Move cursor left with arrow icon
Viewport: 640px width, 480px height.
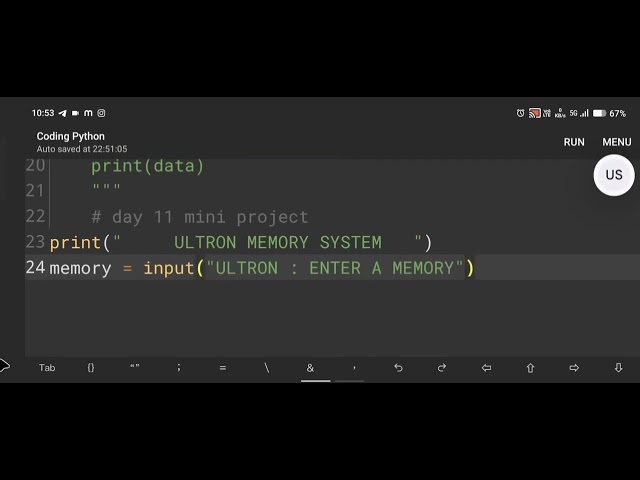pos(486,368)
